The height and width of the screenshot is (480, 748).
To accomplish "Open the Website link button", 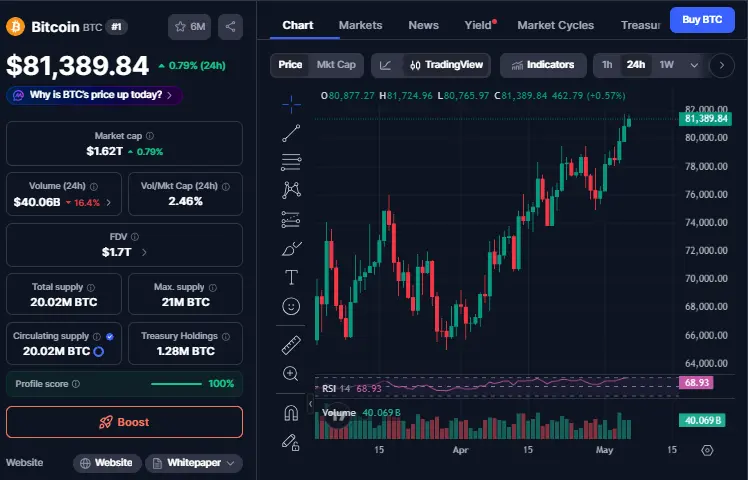I will (107, 463).
